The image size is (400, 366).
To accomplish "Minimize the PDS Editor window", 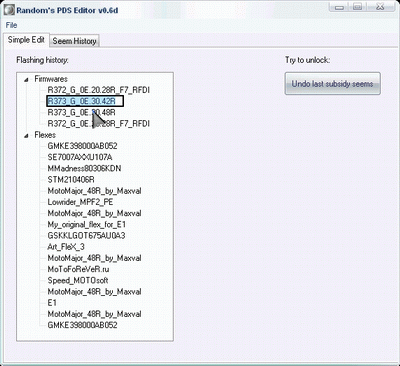I will pos(339,7).
